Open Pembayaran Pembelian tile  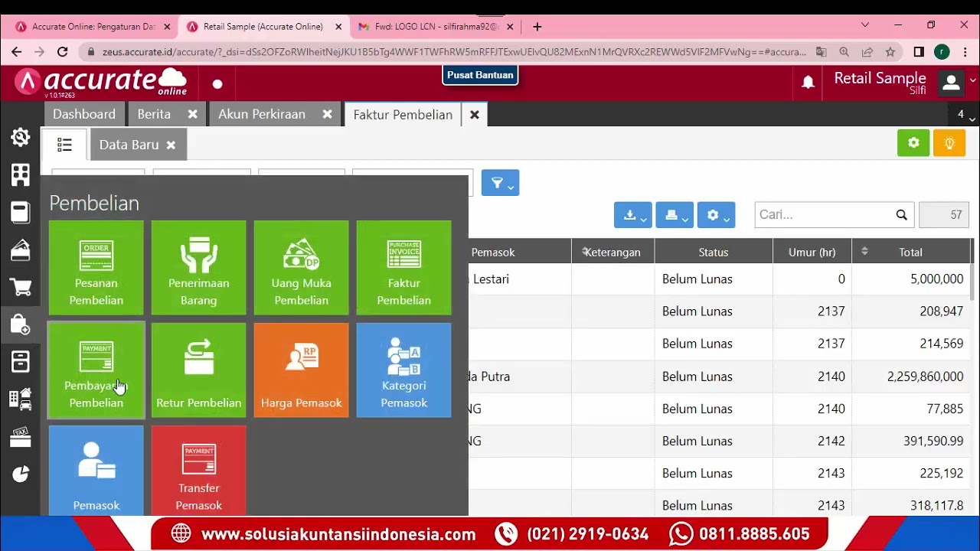[96, 370]
